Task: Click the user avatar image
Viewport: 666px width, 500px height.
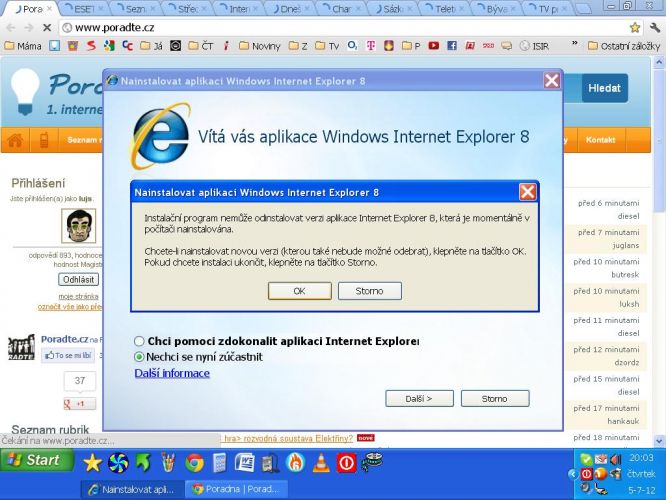Action: pos(79,226)
